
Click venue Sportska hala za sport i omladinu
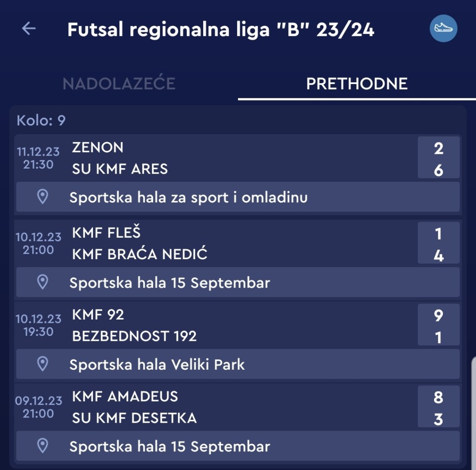[188, 197]
